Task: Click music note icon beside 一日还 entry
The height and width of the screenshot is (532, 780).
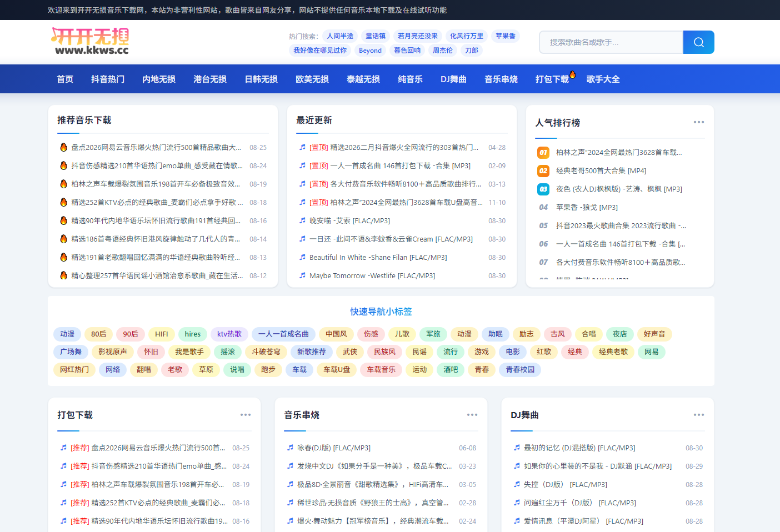Action: pyautogui.click(x=302, y=239)
